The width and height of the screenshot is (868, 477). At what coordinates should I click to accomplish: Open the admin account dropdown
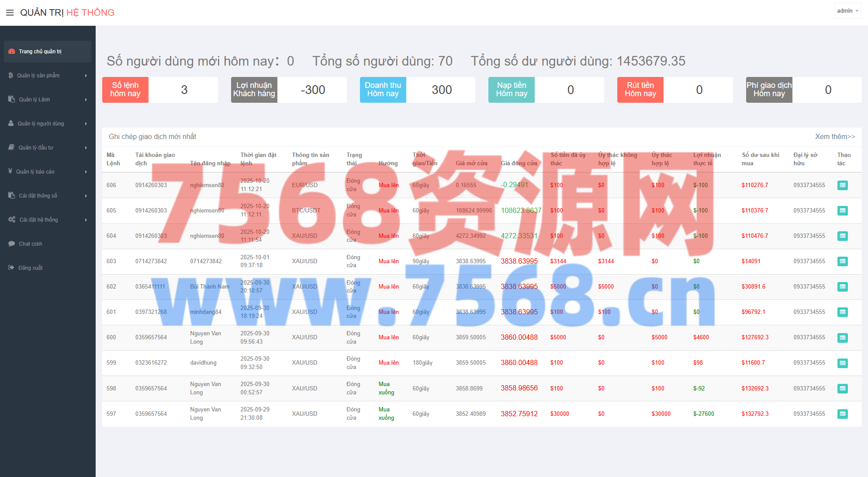[x=847, y=11]
